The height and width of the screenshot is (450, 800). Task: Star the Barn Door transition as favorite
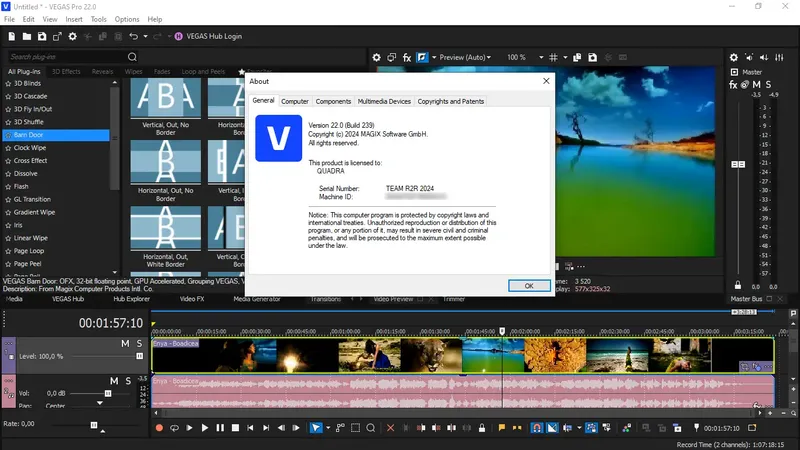click(8, 135)
